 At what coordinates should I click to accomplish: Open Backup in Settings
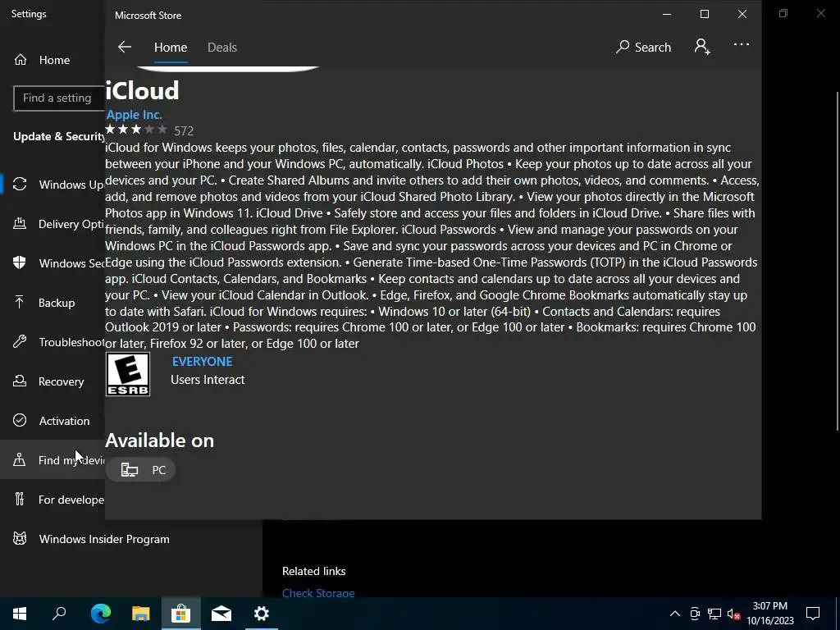(x=52, y=303)
